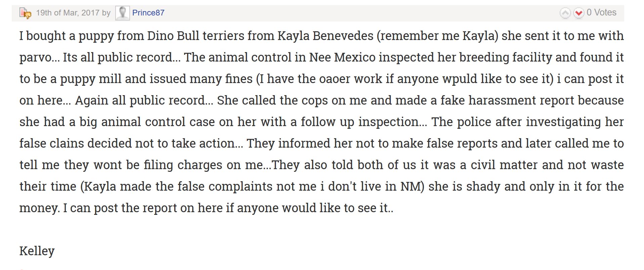Click the "19th of Mar, 2017" post date
The height and width of the screenshot is (270, 644).
pyautogui.click(x=68, y=13)
